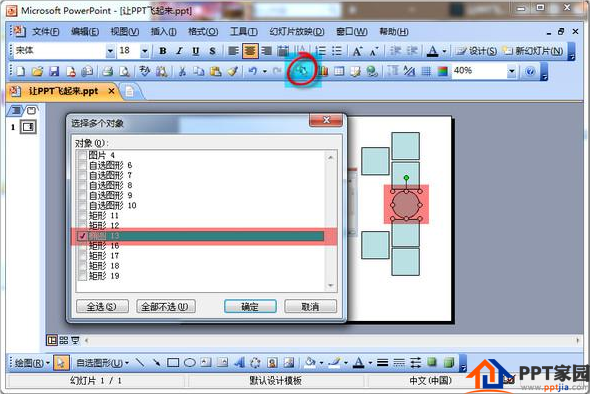Open the 格式(O) menu
This screenshot has height=394, width=590.
tap(203, 32)
